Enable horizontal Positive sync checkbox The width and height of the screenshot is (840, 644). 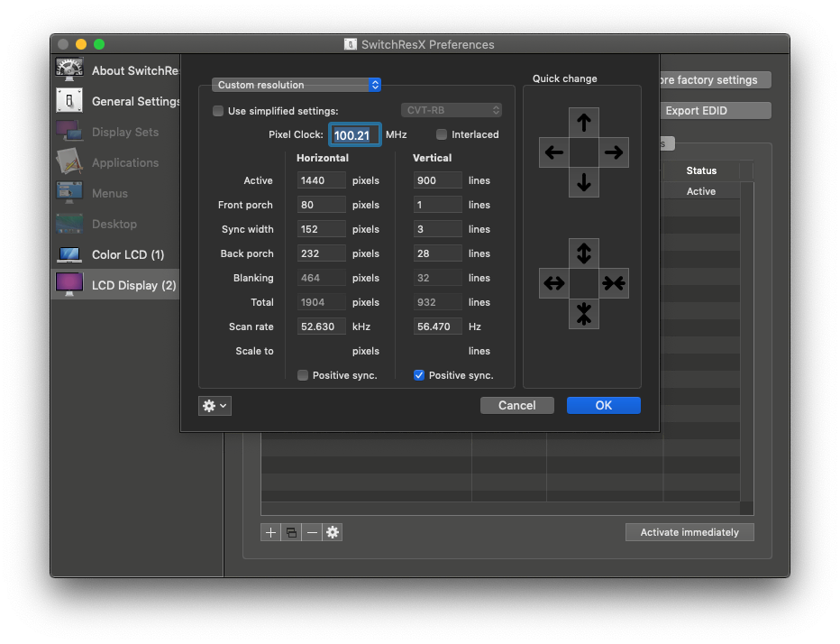click(303, 375)
